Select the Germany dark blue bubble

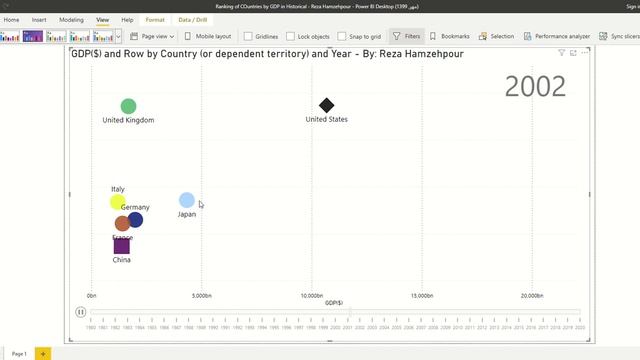pyautogui.click(x=136, y=220)
